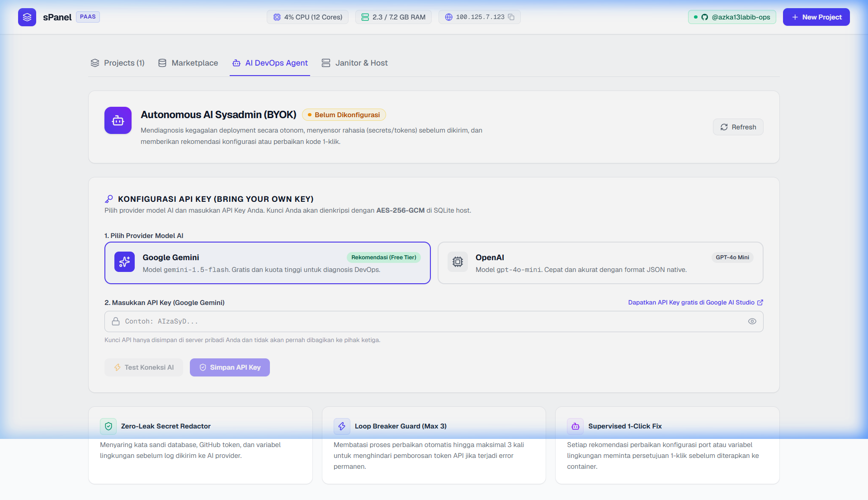
Task: Toggle API key visibility eye icon
Action: 752,321
